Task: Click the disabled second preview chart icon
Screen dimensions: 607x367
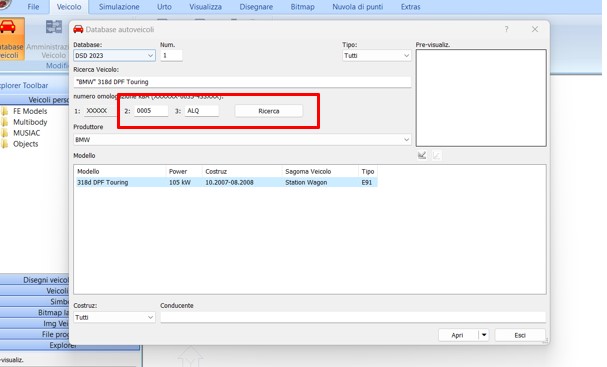Action: click(436, 155)
